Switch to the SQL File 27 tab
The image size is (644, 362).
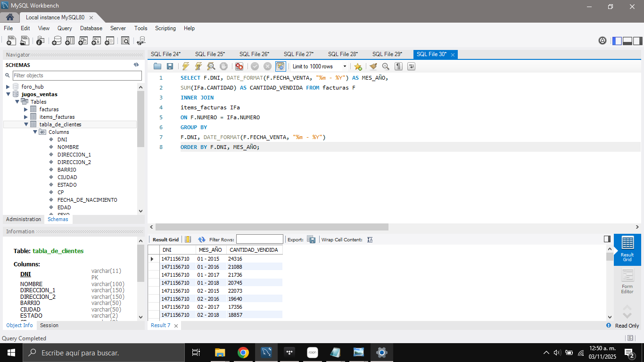(x=298, y=54)
